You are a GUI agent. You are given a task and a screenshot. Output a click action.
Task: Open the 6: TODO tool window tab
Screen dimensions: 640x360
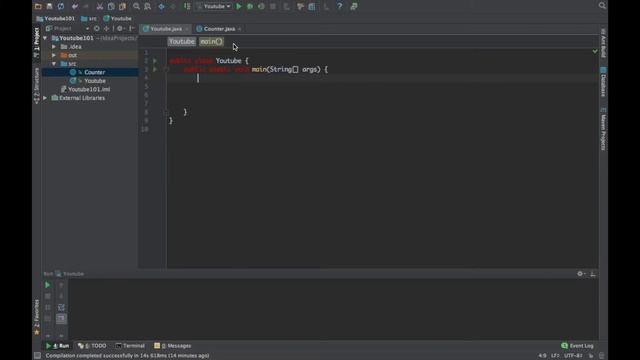(92, 346)
